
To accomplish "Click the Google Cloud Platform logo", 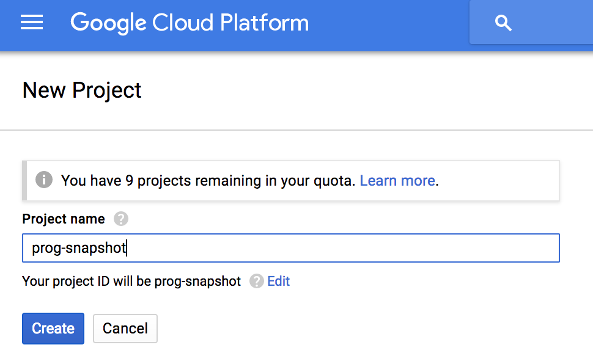I will coord(190,23).
